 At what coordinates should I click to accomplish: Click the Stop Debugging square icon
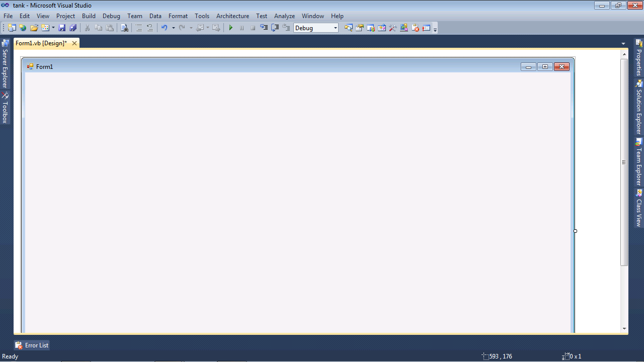click(253, 28)
